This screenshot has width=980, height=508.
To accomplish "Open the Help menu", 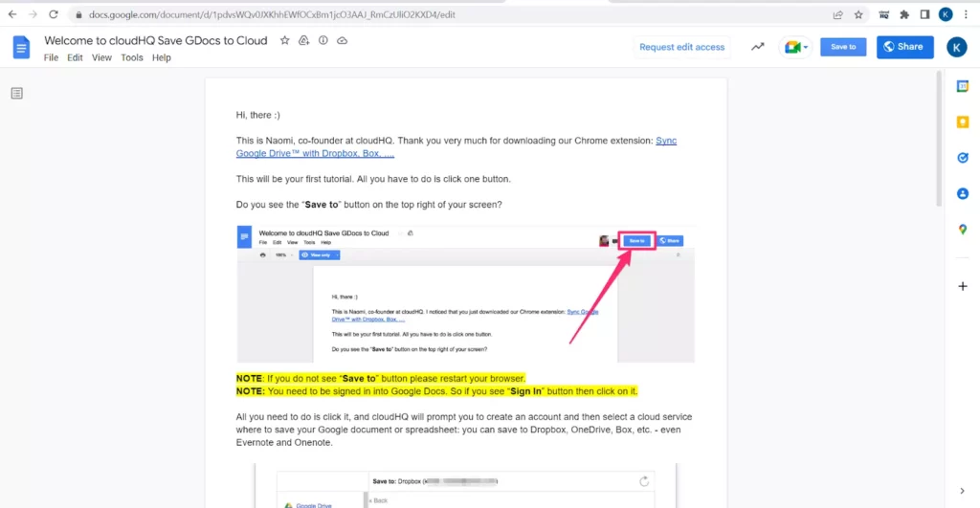I will pyautogui.click(x=161, y=57).
